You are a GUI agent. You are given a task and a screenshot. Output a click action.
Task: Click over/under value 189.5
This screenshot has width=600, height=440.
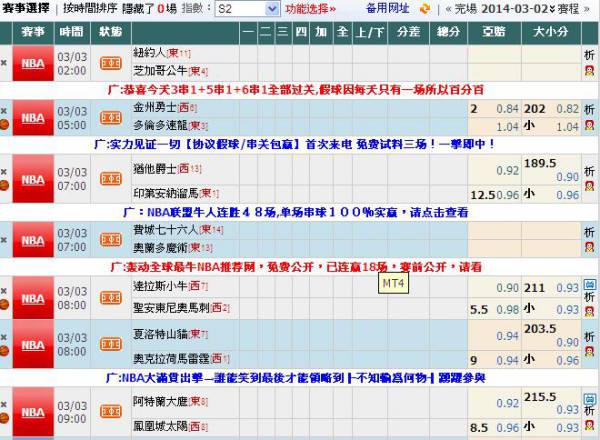click(x=540, y=163)
